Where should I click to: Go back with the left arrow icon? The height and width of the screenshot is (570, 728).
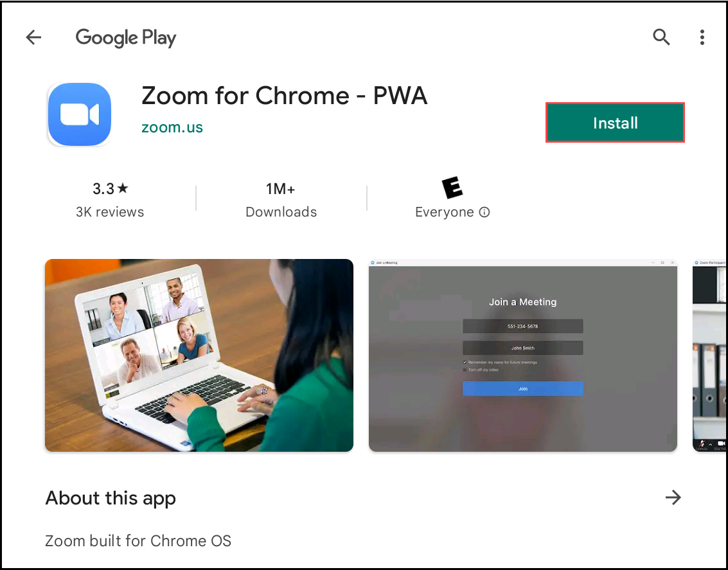pos(33,37)
